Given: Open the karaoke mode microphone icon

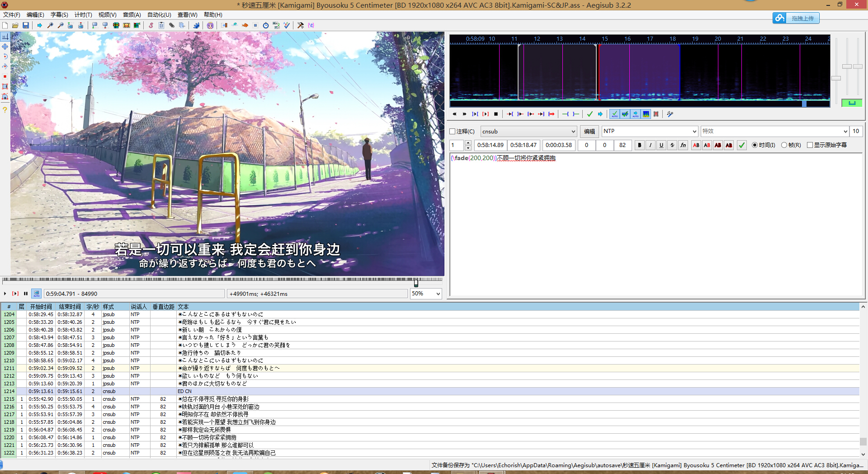Looking at the screenshot, I should tap(670, 114).
